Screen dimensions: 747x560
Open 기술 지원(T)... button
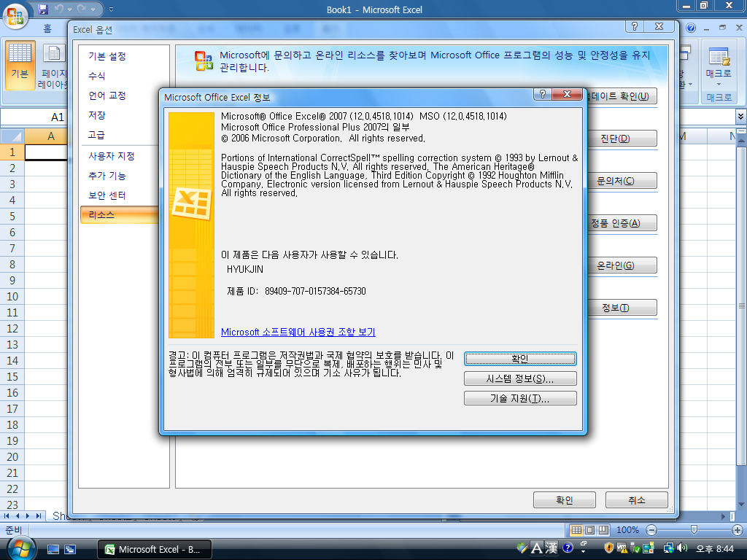click(520, 398)
